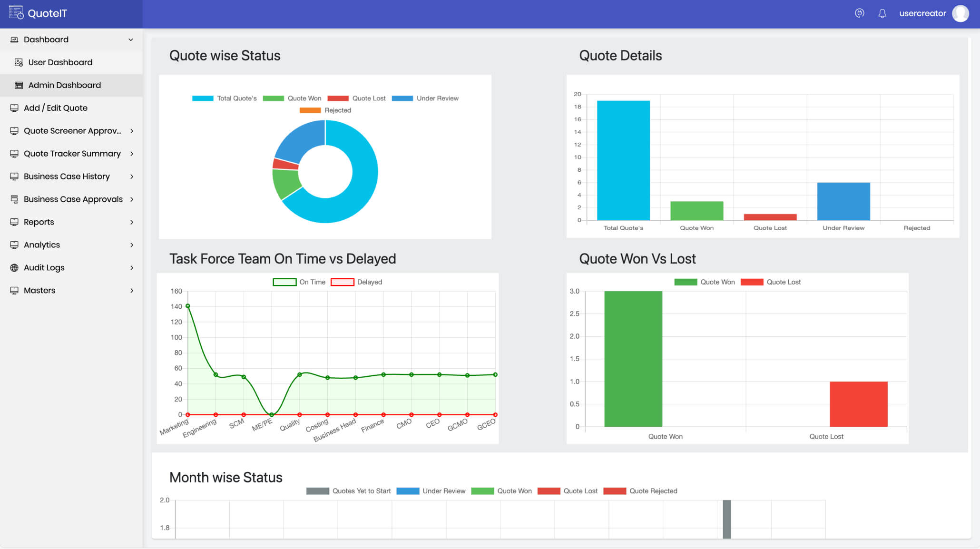Image resolution: width=980 pixels, height=549 pixels.
Task: Expand the Masters submenu arrow
Action: (x=132, y=291)
